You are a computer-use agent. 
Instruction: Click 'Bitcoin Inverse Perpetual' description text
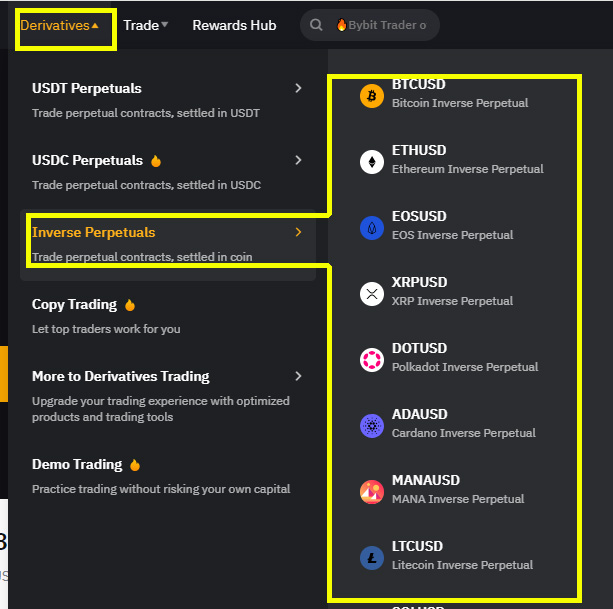[460, 103]
